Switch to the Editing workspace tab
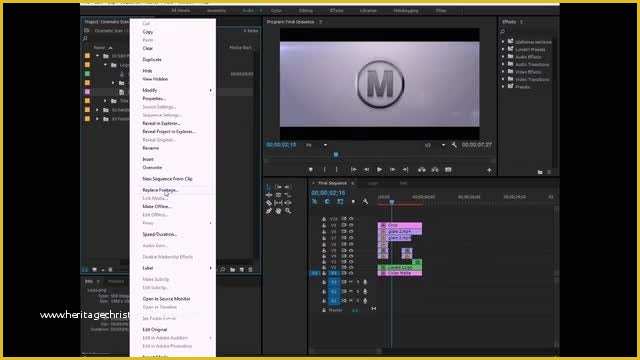 pyautogui.click(x=306, y=11)
